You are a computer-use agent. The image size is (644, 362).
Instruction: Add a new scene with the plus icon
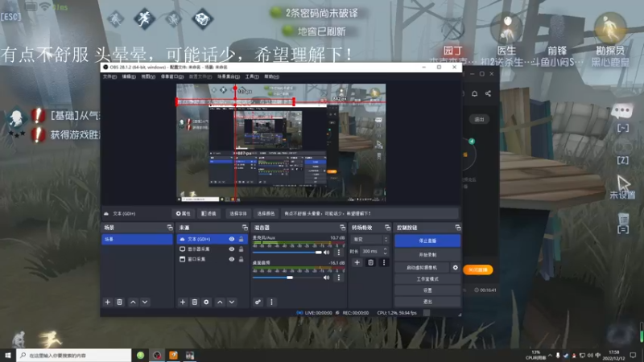108,302
